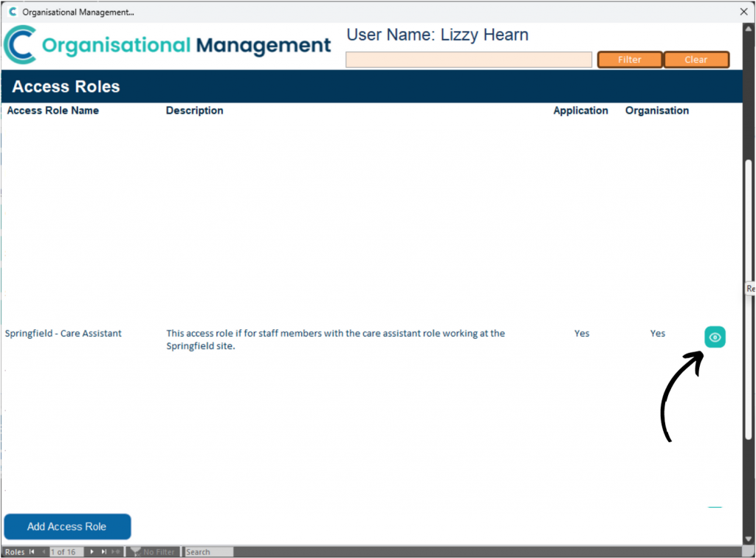Go to next record in navigator
Image resolution: width=756 pixels, height=558 pixels.
click(x=92, y=552)
